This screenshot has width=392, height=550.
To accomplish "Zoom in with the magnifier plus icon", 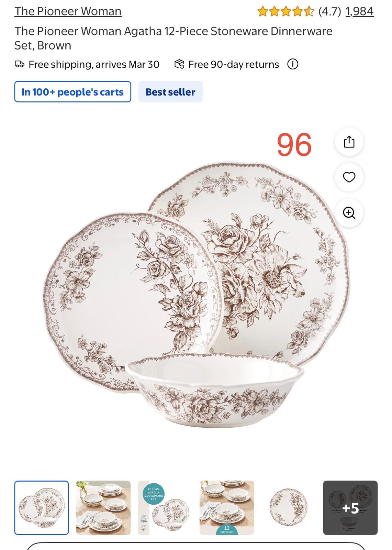I will pyautogui.click(x=349, y=213).
